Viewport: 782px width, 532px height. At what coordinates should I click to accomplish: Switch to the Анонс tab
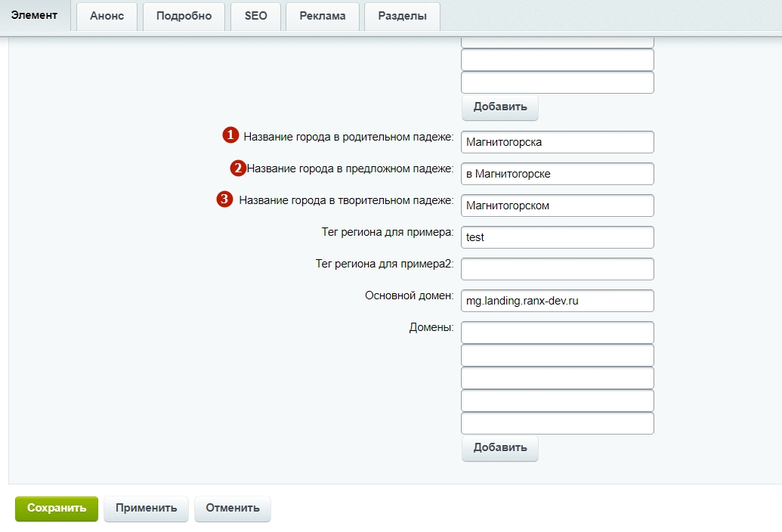[x=107, y=16]
